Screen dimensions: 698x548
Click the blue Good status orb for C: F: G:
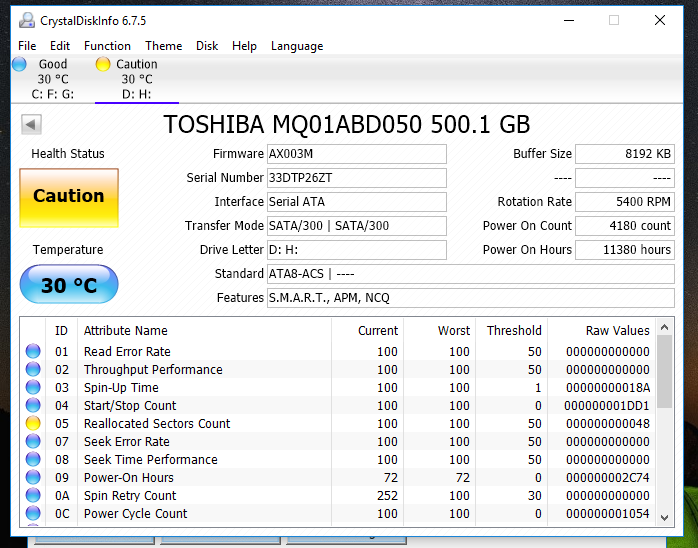click(x=19, y=64)
